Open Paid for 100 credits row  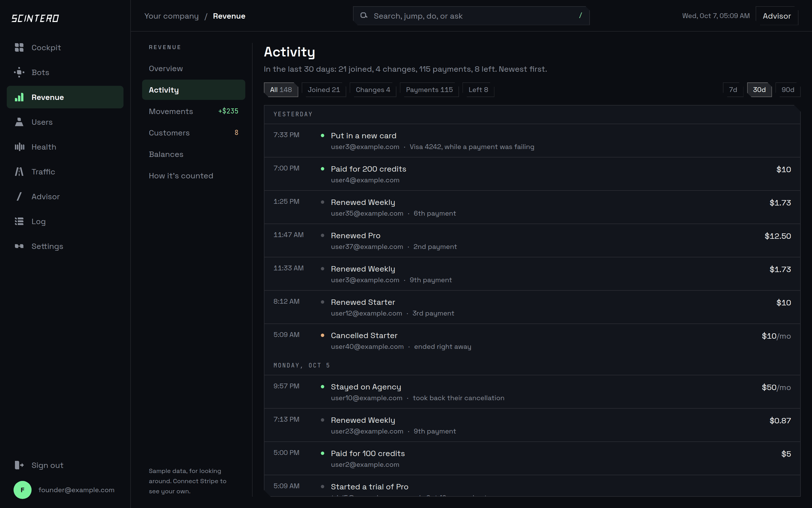click(532, 458)
